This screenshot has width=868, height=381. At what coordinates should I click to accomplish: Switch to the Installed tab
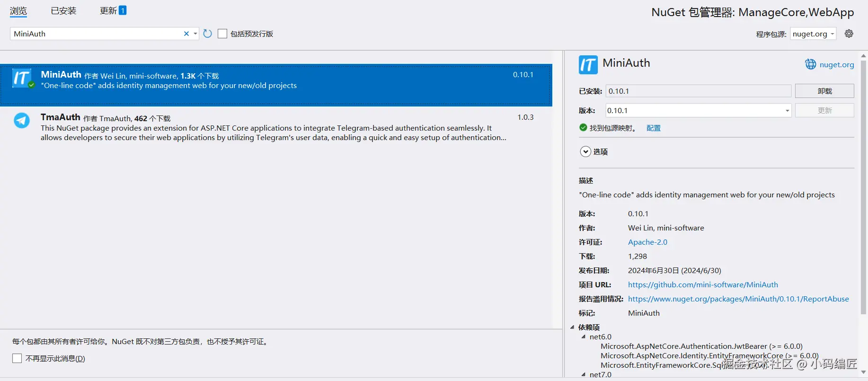63,11
